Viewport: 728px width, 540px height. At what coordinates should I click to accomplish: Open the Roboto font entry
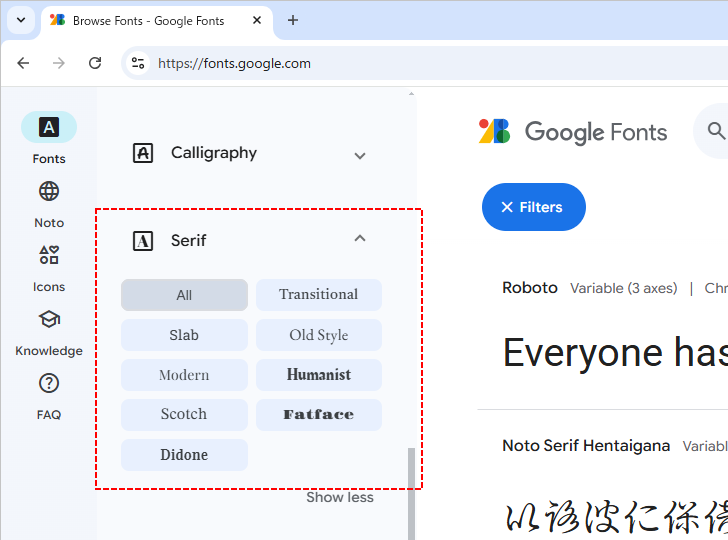(x=530, y=288)
